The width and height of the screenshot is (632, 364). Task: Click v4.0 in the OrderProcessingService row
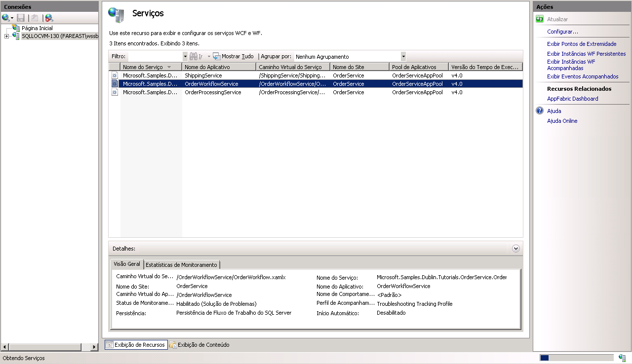point(457,92)
